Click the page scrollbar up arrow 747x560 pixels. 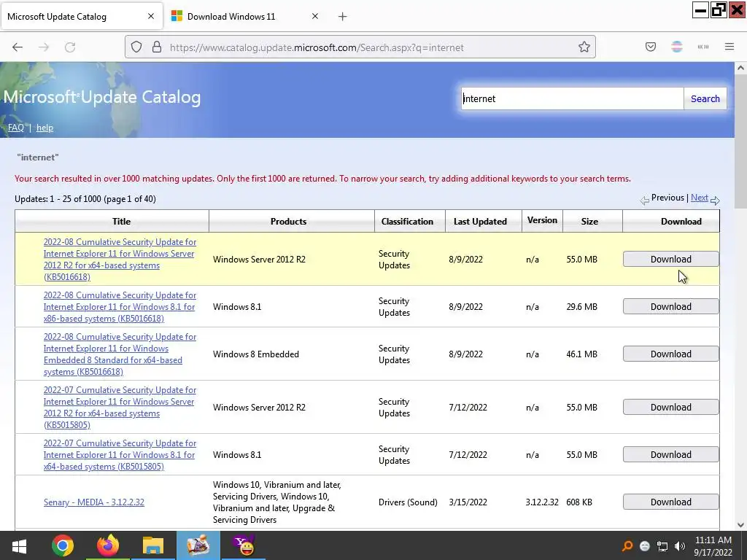tap(740, 68)
